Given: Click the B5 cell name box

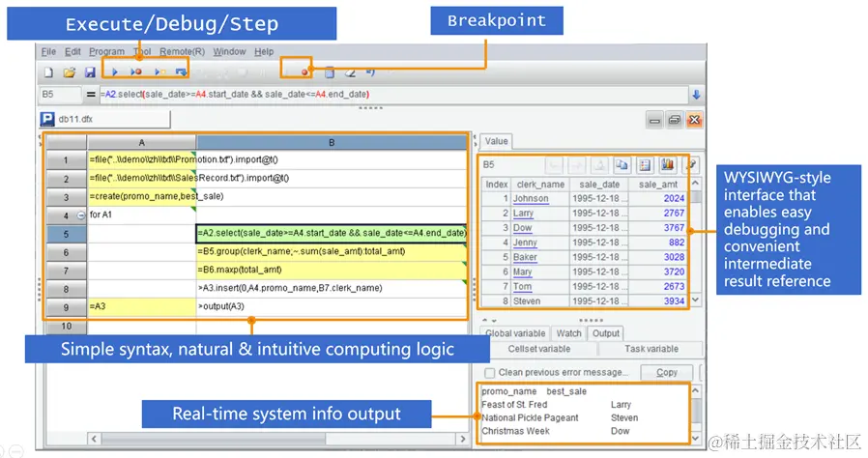Looking at the screenshot, I should (x=60, y=95).
